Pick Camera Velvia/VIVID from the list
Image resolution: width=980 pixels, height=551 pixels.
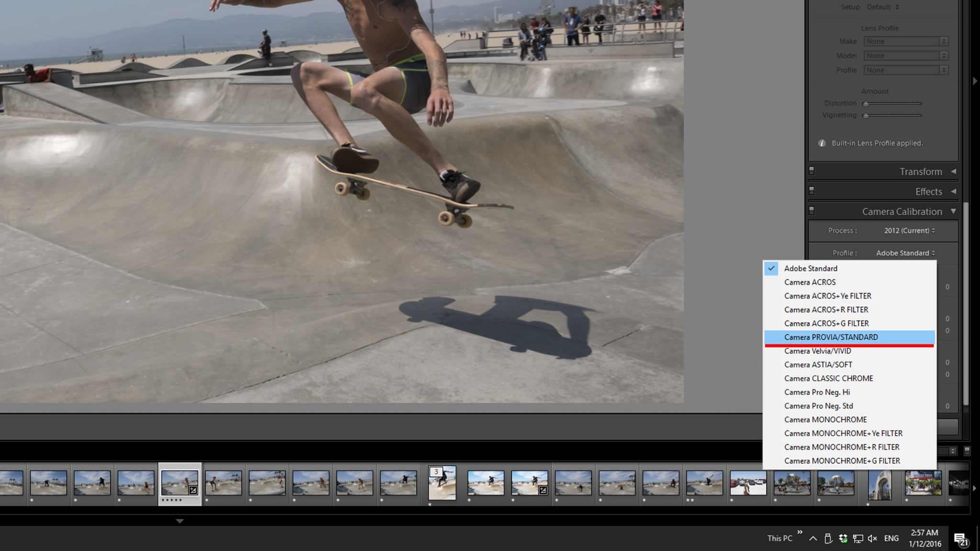pyautogui.click(x=817, y=351)
